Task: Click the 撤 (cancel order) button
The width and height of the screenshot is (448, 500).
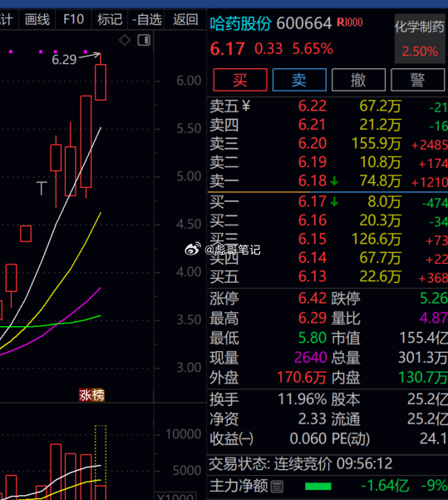Action: point(358,80)
